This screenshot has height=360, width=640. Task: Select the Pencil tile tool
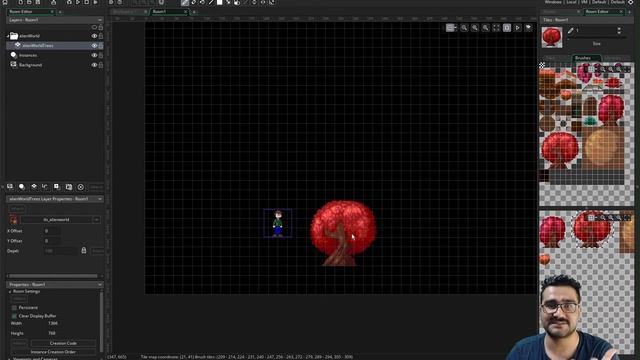tap(184, 2)
